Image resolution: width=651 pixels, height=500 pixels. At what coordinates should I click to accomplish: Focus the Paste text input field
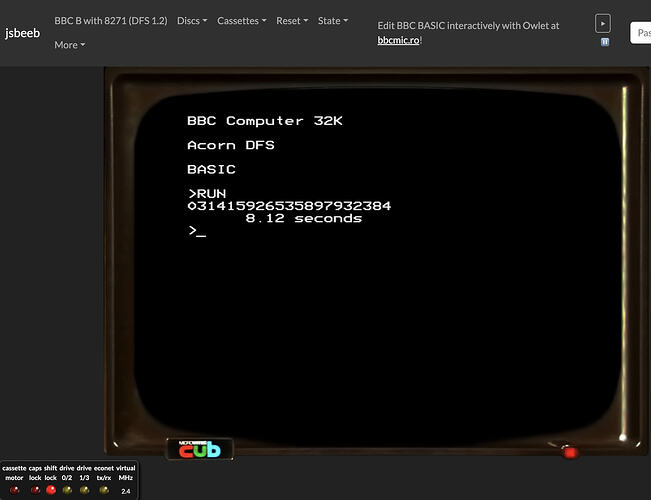[x=641, y=33]
